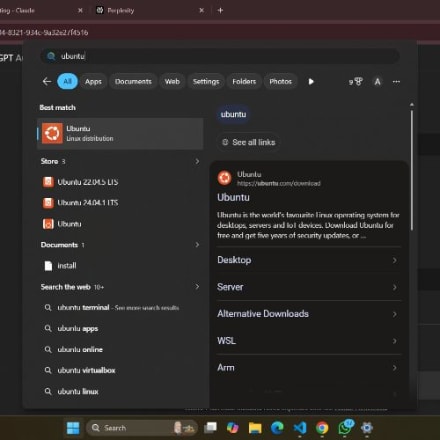This screenshot has height=440, width=440.
Task: Click the search magnifier icon in search box
Action: (51, 56)
